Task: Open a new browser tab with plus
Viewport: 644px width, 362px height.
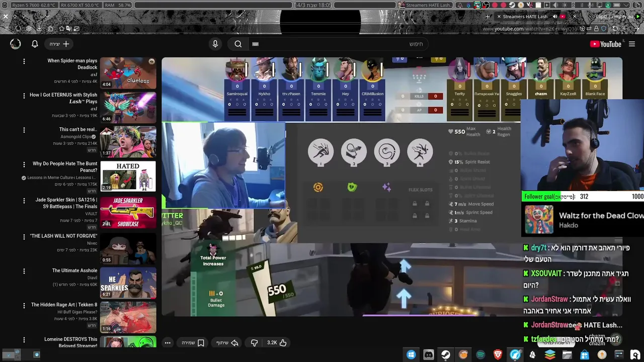Action: coord(488,16)
